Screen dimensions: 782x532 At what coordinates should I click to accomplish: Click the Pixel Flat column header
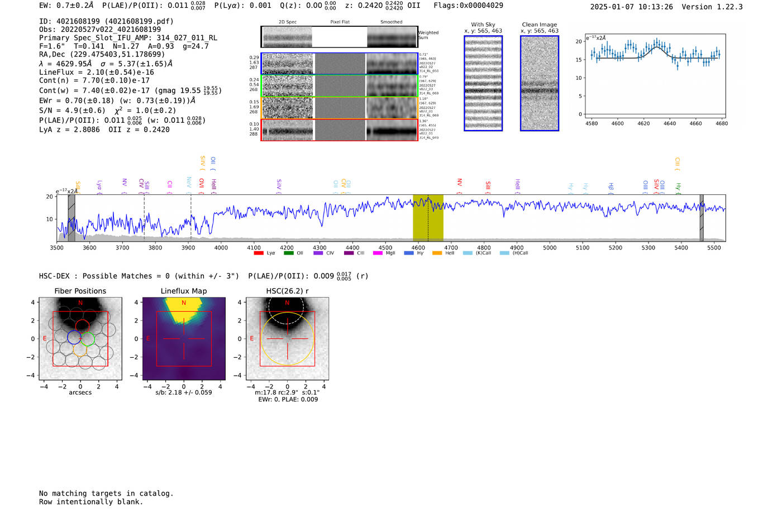tap(340, 22)
